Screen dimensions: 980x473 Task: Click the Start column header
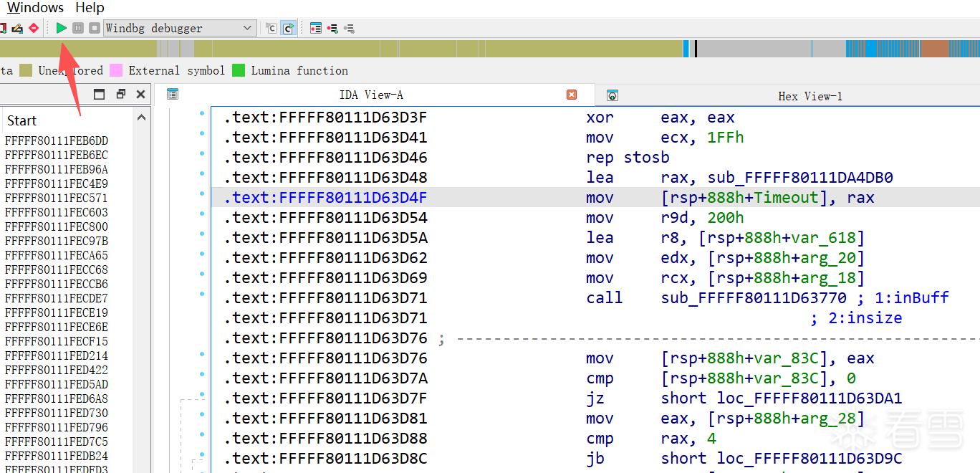point(21,120)
